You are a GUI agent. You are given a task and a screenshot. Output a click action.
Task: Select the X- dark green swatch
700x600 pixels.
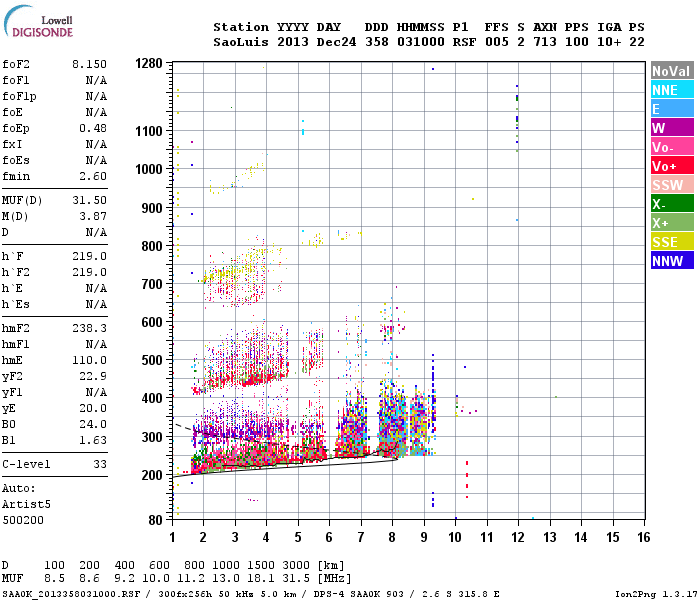click(672, 204)
